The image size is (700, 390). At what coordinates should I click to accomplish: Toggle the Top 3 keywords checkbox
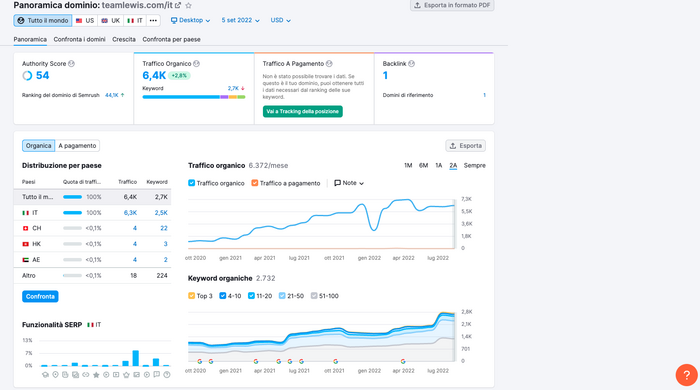point(192,296)
